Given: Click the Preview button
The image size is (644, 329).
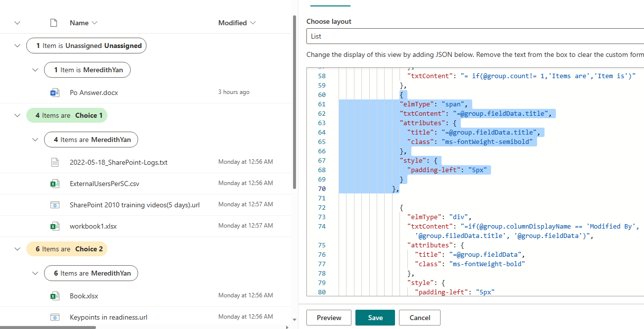Looking at the screenshot, I should 329,318.
